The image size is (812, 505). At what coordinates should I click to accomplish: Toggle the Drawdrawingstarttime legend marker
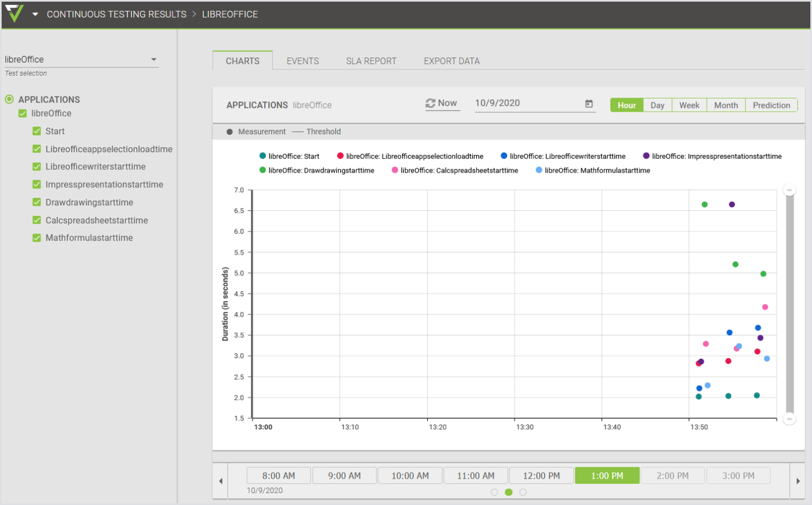[263, 170]
